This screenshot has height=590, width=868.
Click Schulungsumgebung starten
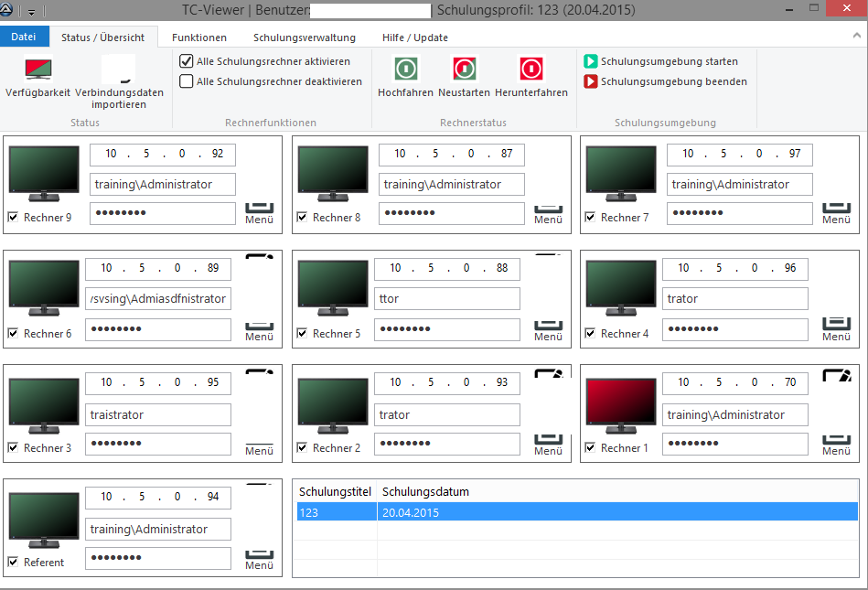tap(660, 61)
